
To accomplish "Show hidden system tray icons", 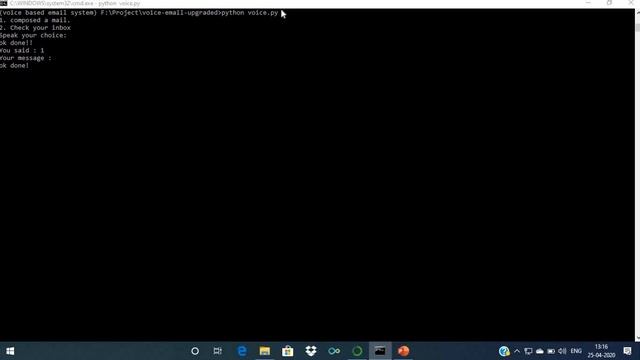I will (517, 351).
